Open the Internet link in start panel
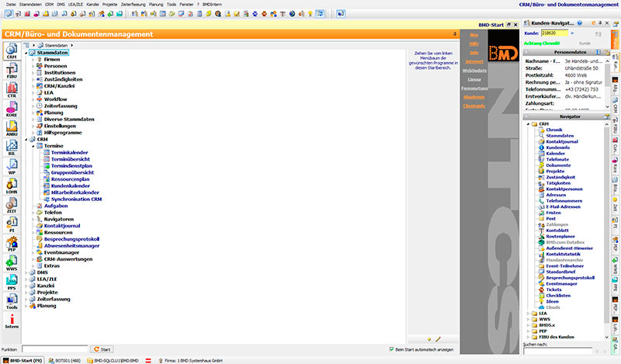 (x=474, y=61)
